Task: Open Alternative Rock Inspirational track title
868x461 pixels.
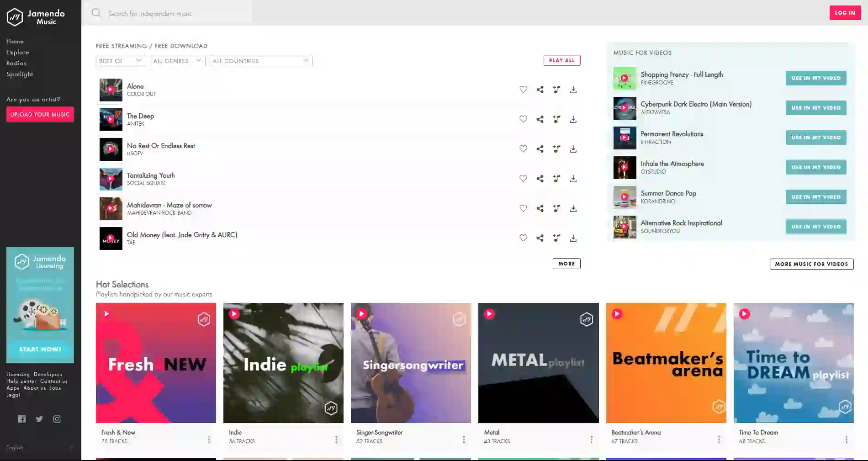Action: tap(681, 223)
